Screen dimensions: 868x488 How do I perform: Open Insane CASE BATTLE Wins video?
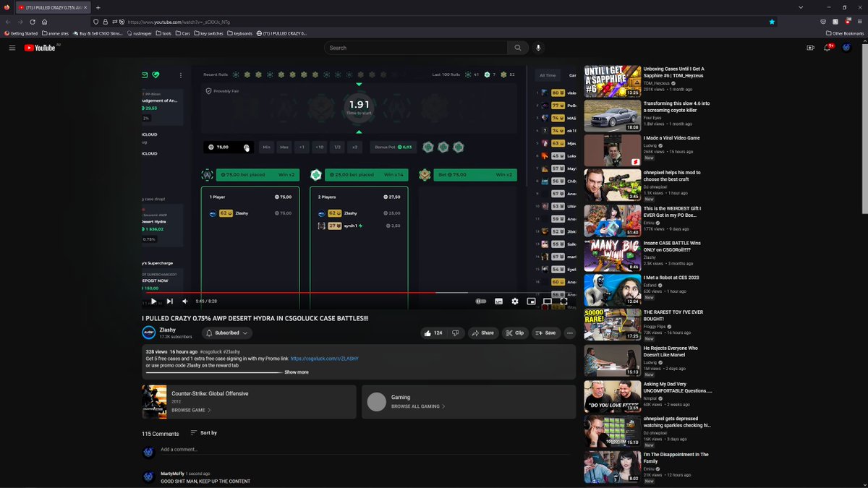tap(673, 247)
